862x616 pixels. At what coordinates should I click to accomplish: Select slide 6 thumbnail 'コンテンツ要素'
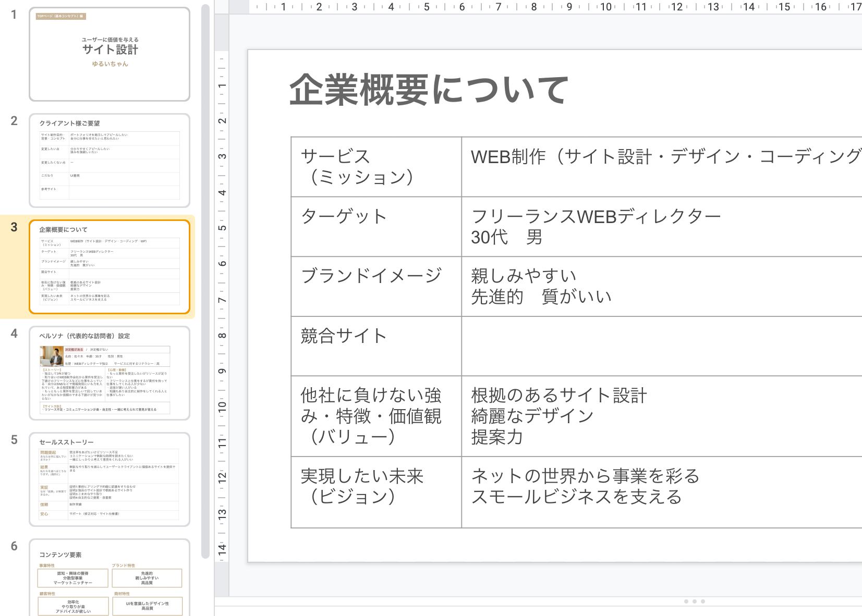click(110, 577)
